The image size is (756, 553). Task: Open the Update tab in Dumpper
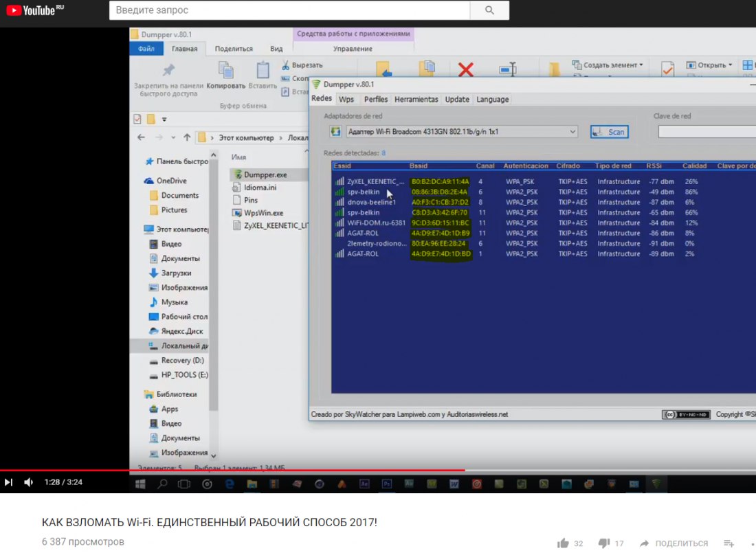tap(457, 100)
